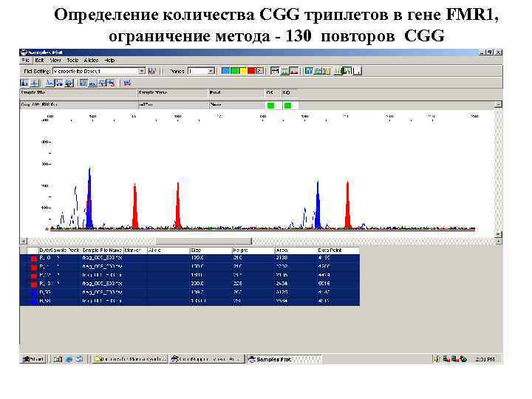The image size is (532, 399).
Task: Click the plot scrollbar left arrow
Action: click(x=24, y=241)
